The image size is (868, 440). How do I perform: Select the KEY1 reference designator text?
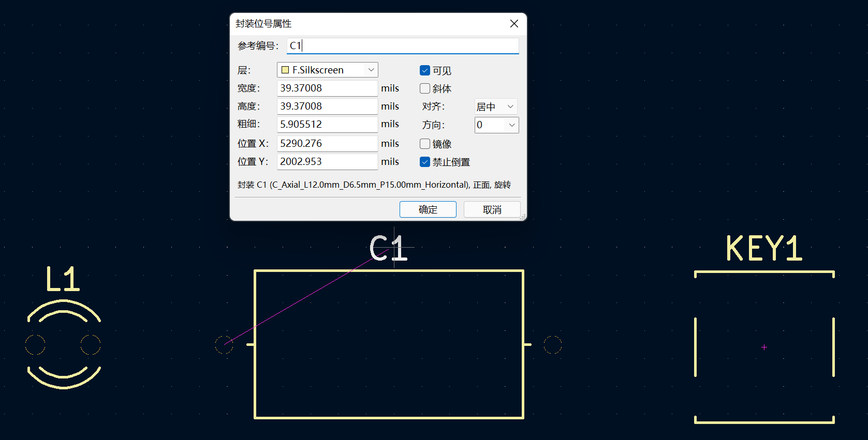click(x=764, y=248)
